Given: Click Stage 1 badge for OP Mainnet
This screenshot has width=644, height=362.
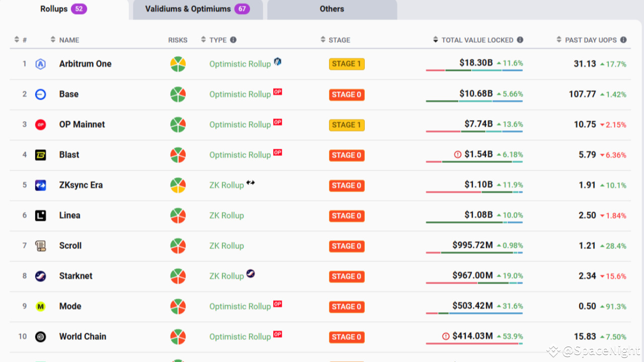Looking at the screenshot, I should [347, 125].
